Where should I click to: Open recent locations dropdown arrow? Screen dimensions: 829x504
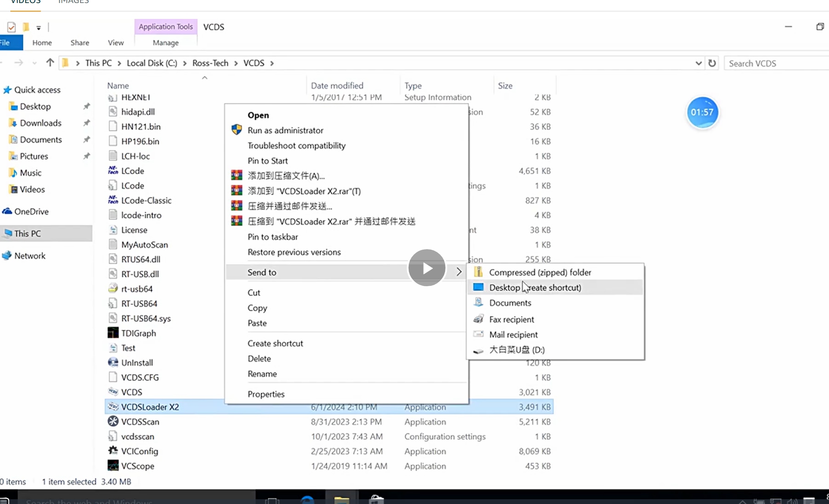point(34,63)
